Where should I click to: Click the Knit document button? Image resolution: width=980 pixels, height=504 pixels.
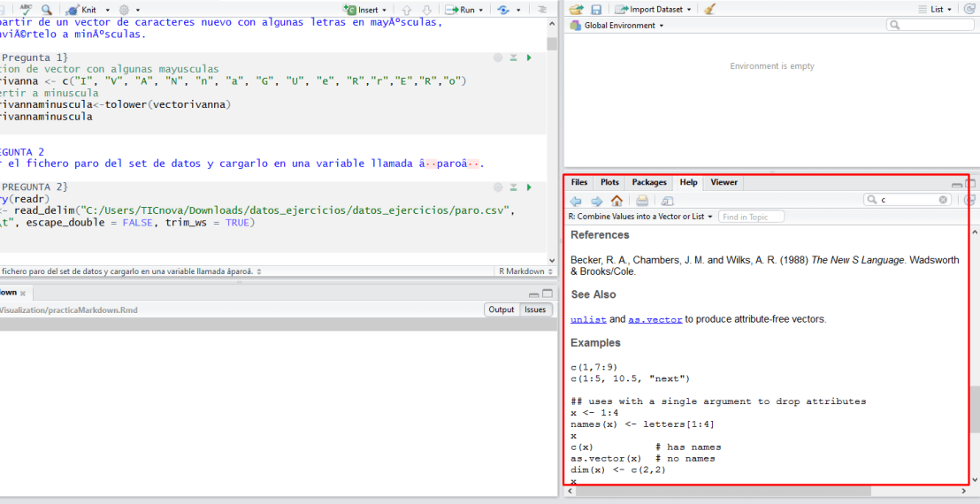pos(85,10)
